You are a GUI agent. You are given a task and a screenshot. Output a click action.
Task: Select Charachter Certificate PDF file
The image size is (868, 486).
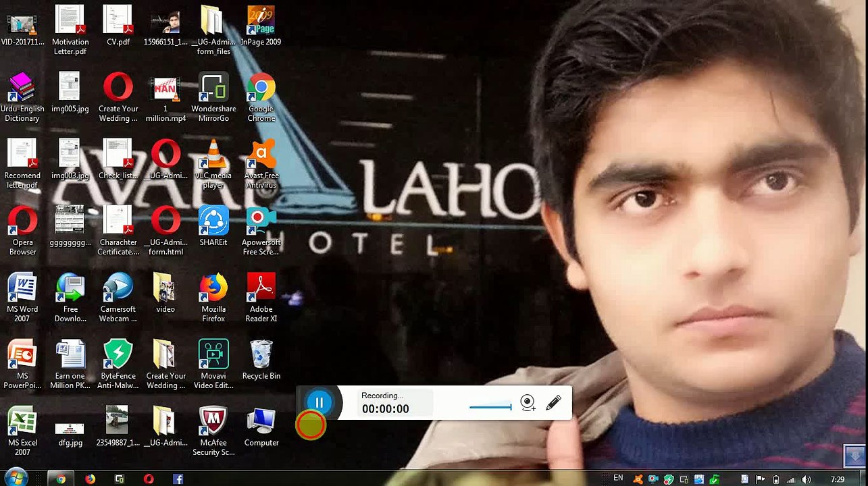118,232
